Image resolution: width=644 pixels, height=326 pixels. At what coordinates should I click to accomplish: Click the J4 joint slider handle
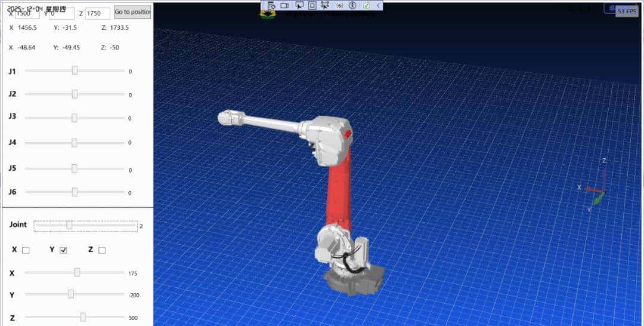coord(75,143)
